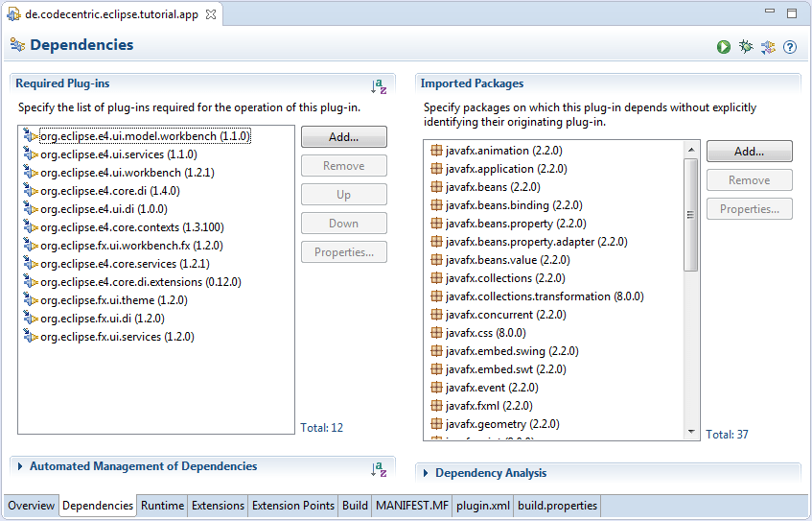Expand Automated Management of Dependencies section
This screenshot has height=521, width=812.
(21, 466)
